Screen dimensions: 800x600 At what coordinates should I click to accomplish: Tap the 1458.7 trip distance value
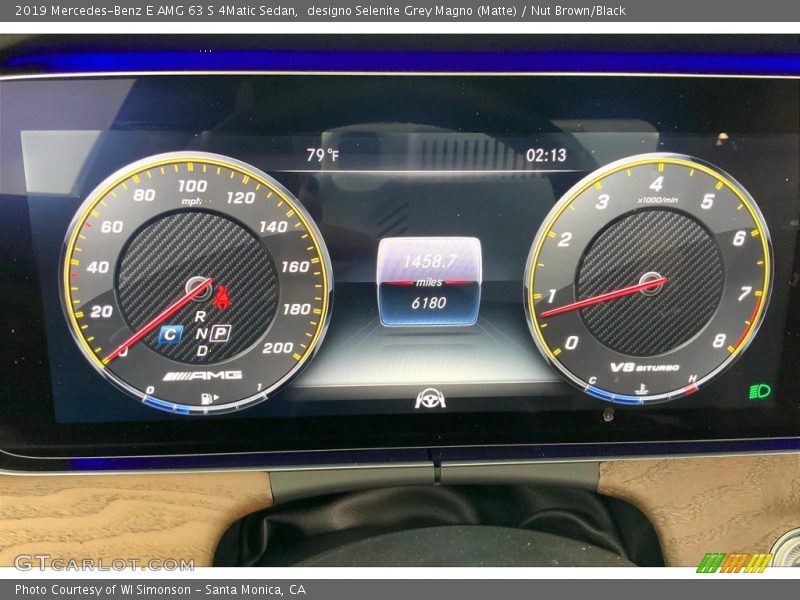point(430,262)
